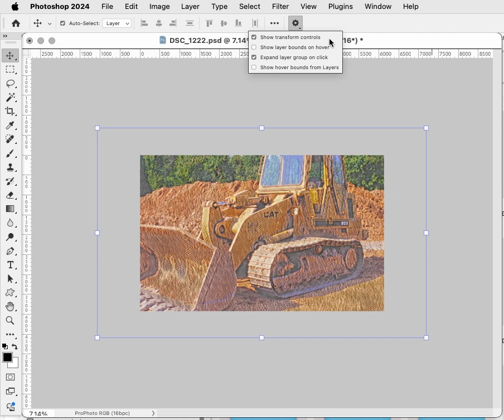Screen dimensions: 504x420
Task: Select the Eyedropper tool
Action: [10, 125]
